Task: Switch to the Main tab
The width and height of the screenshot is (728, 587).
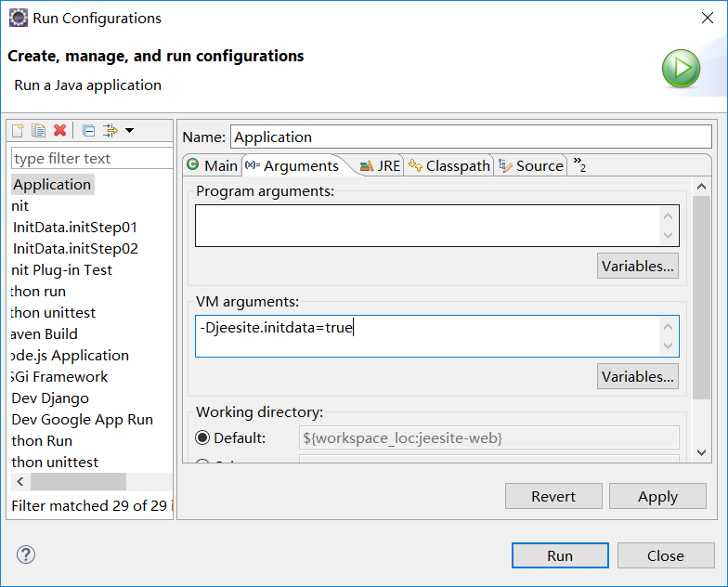Action: pyautogui.click(x=213, y=165)
